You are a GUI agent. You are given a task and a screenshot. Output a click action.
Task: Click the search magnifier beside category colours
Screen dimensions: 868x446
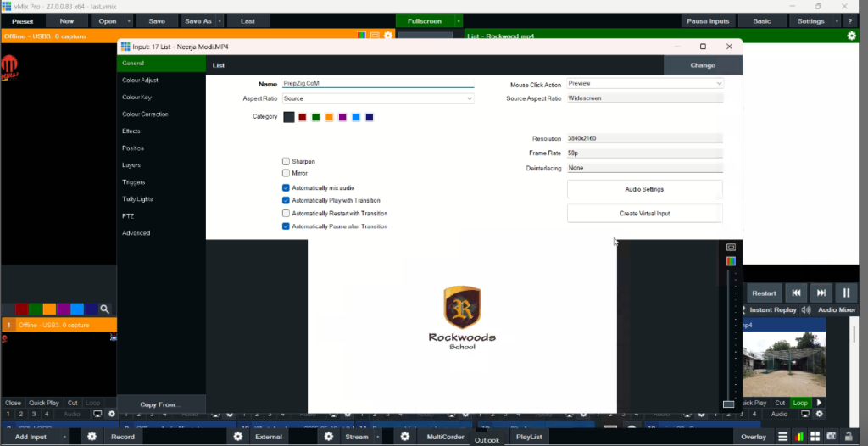pos(104,309)
